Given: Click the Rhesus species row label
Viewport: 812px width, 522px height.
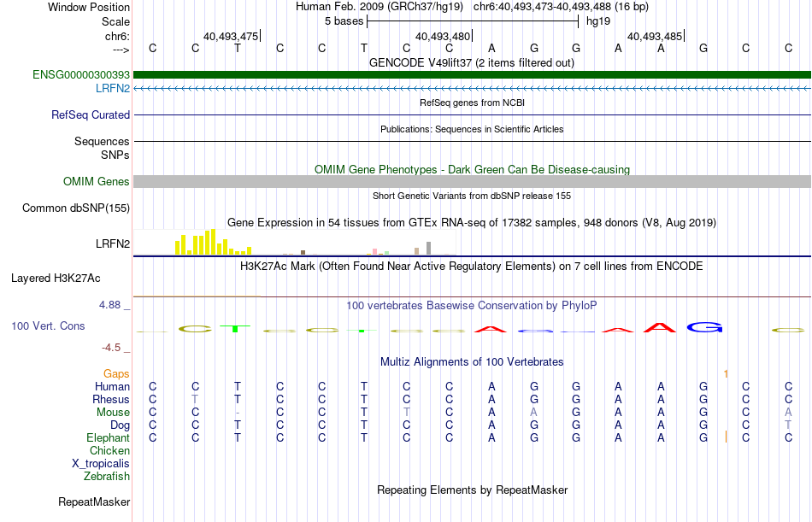Looking at the screenshot, I should click(x=111, y=399).
